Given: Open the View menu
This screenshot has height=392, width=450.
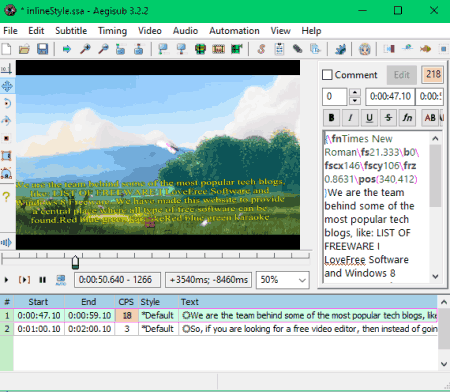Looking at the screenshot, I should point(280,31).
